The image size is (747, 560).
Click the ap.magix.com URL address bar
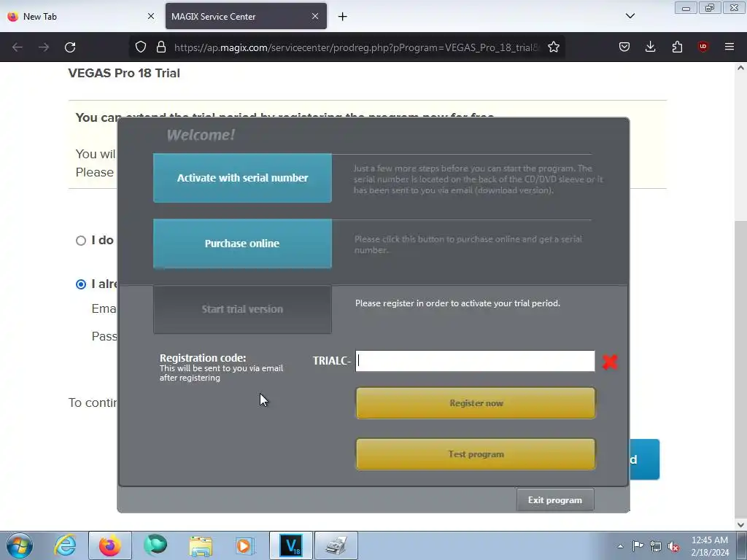pos(356,47)
